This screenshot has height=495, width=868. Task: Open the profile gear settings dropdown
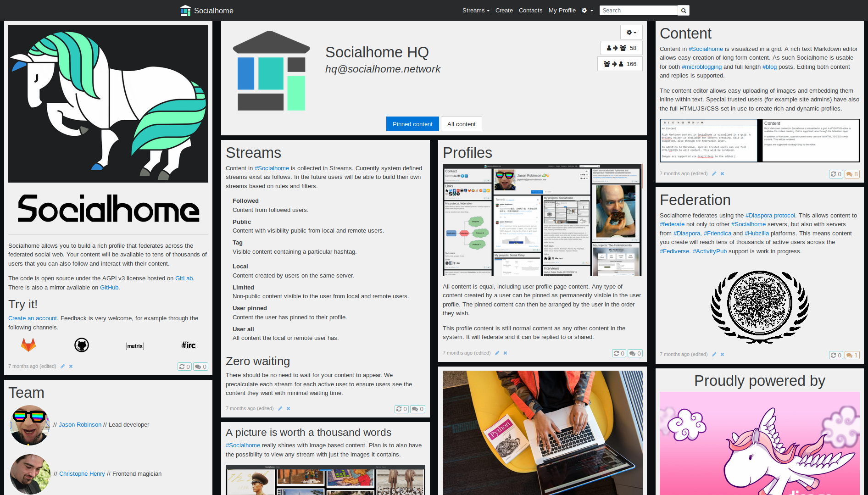coord(631,32)
